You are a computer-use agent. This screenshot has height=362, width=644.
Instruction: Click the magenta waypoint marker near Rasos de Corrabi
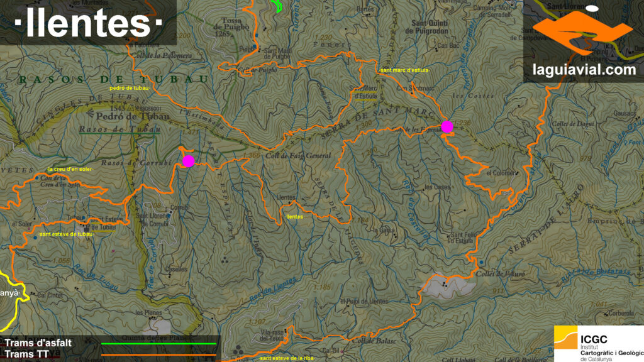click(188, 161)
